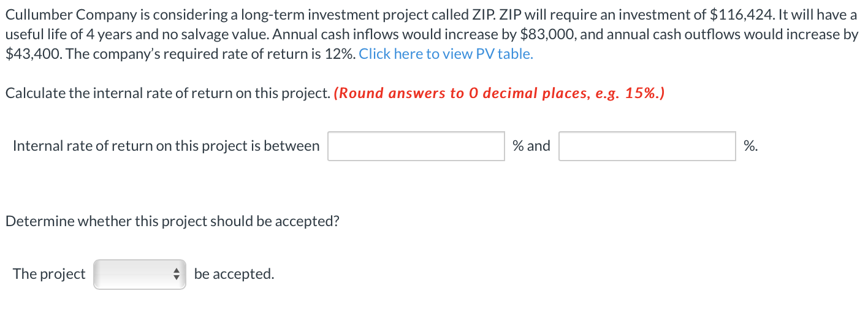Screen dimensions: 868x315
Task: Click the 'The project' label before the dropdown
Action: tap(49, 274)
